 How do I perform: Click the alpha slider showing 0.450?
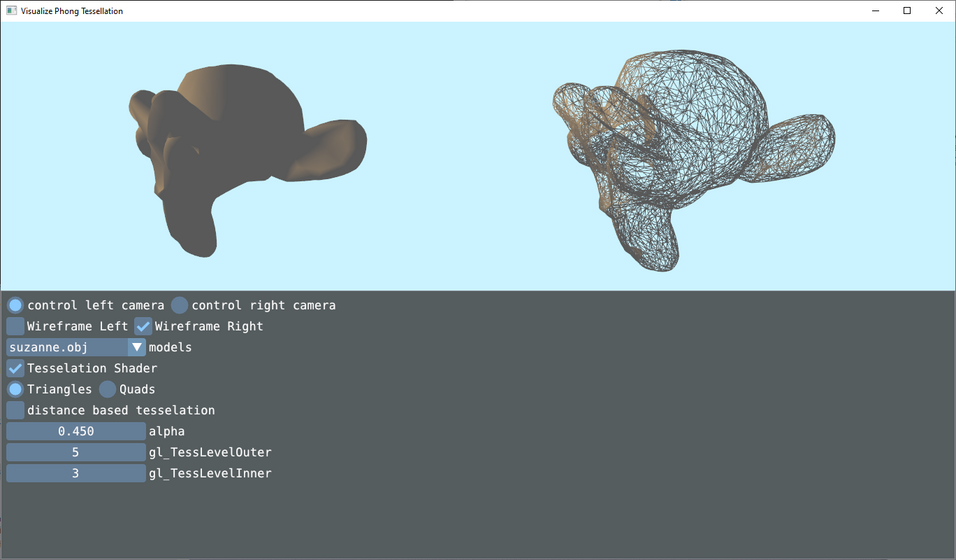76,431
